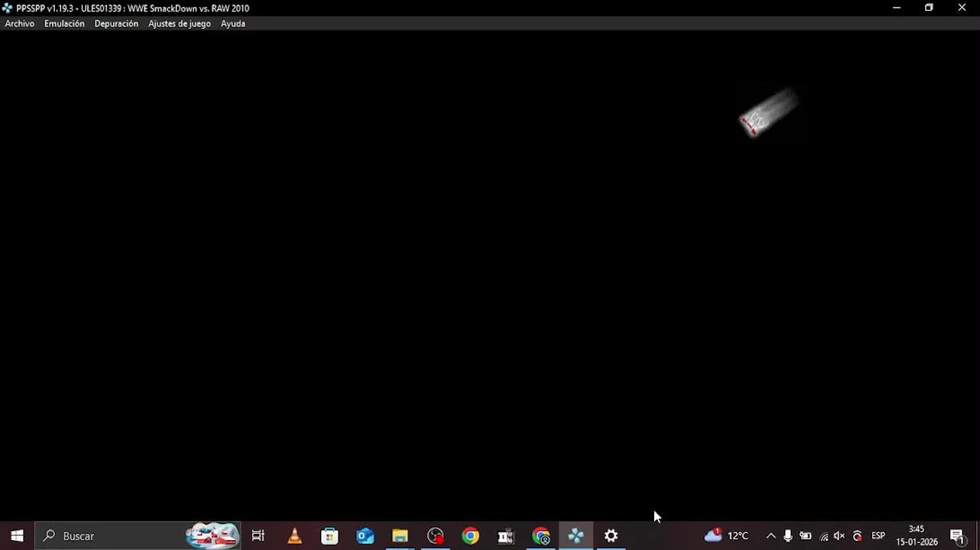Screen dimensions: 980x550
Task: Open the Archivo menu
Action: point(20,24)
